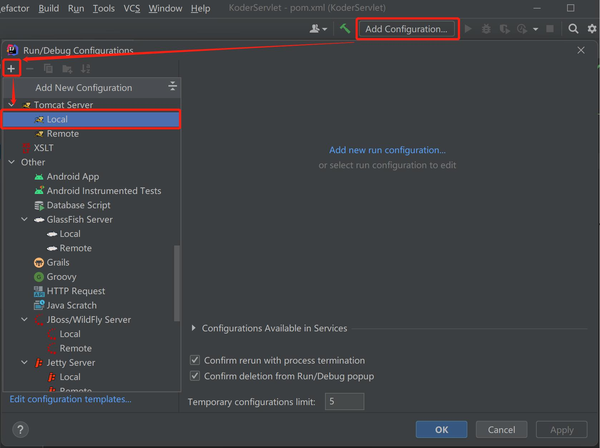Screen dimensions: 600x448
Task: Open Search Everywhere magnifier icon
Action: coord(573,29)
